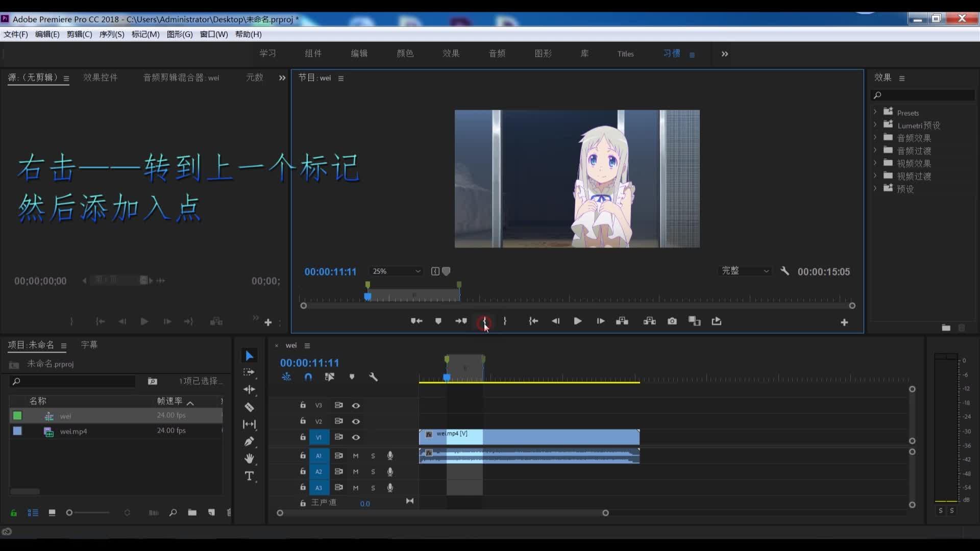The image size is (980, 551).
Task: Click the Program monitor playhead
Action: (367, 296)
